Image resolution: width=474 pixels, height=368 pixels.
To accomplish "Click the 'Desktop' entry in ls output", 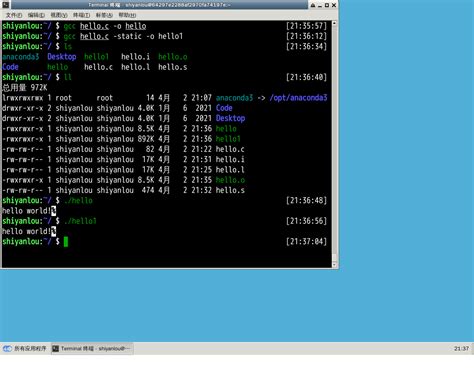I will (x=62, y=57).
